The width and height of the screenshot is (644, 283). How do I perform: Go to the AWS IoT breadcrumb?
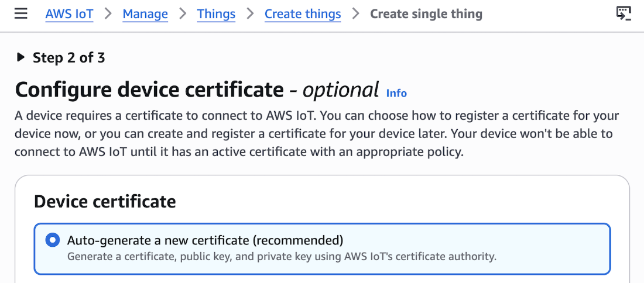point(70,14)
